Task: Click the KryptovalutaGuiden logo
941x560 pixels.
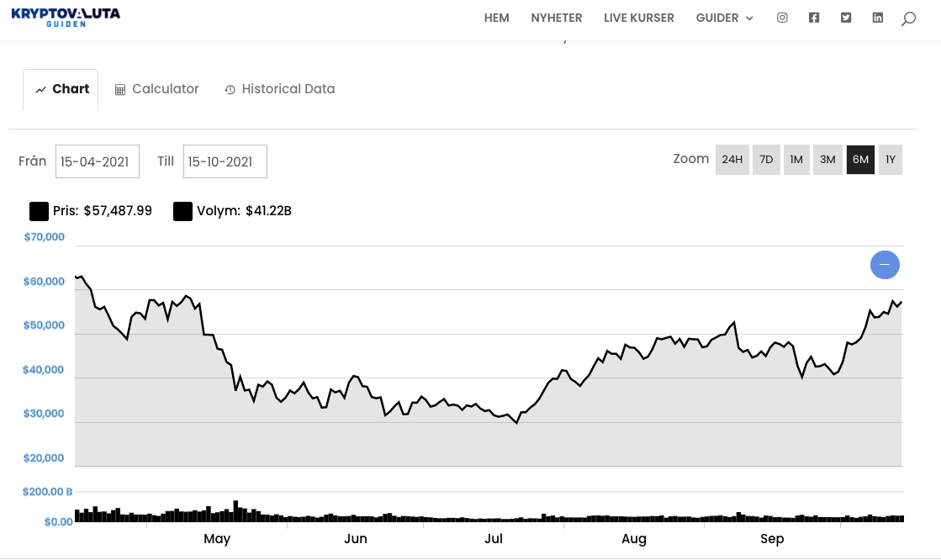Action: (66, 17)
